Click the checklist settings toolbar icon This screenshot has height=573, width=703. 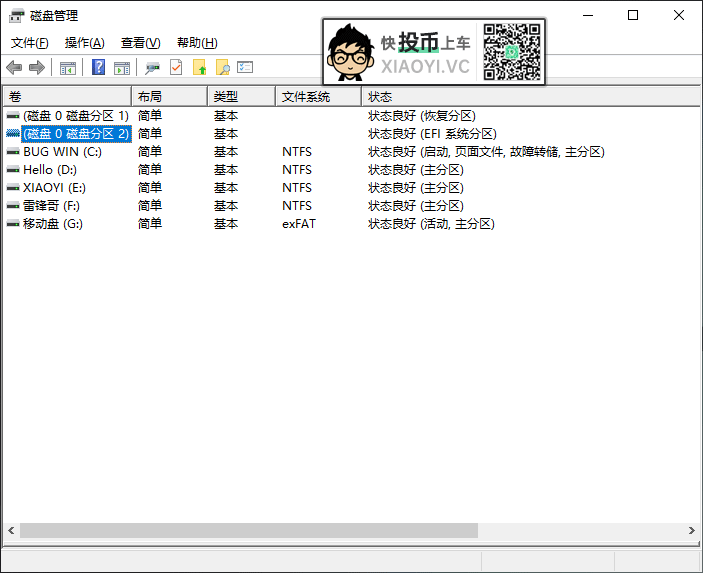[x=245, y=67]
